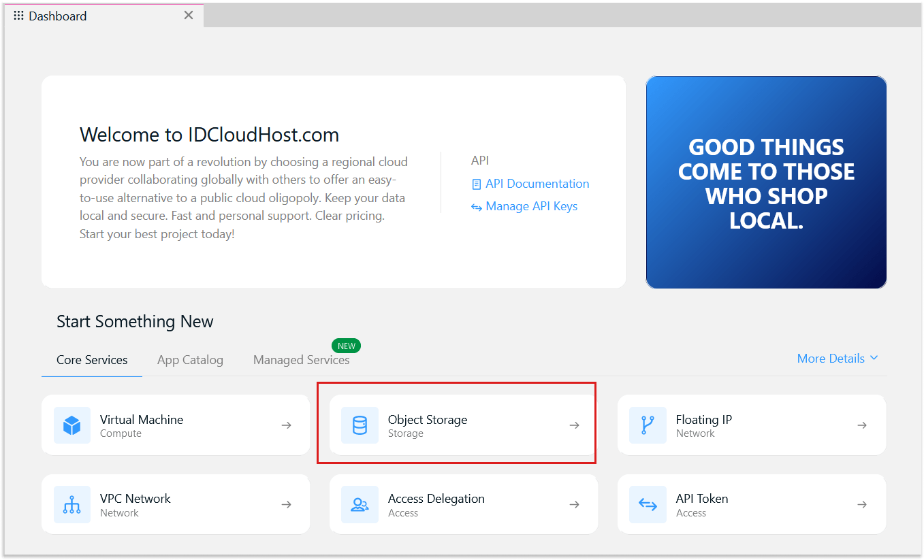Screen dimensions: 924x560
Task: Click the Virtual Machine cube icon
Action: tap(72, 425)
